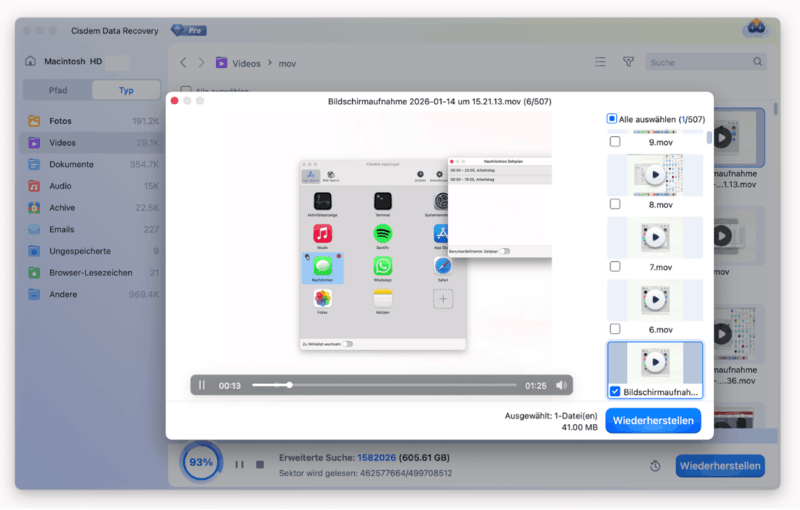Open the scan history clock icon
Image resolution: width=800 pixels, height=510 pixels.
tap(655, 466)
